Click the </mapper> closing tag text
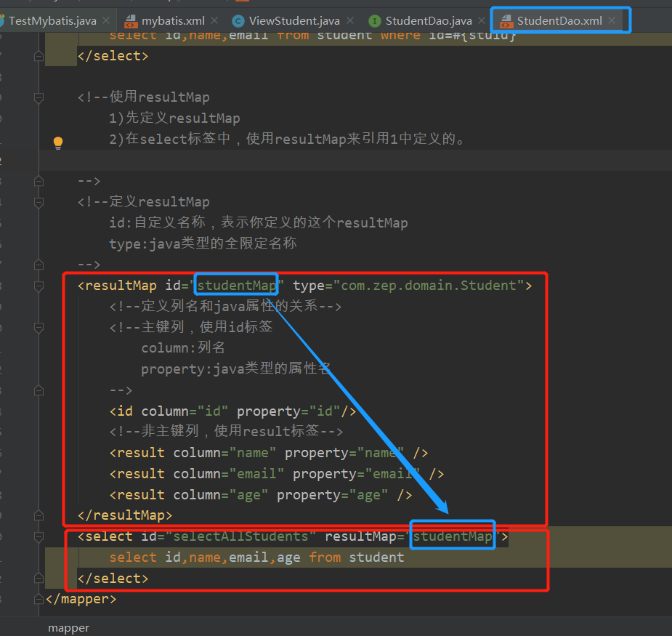The width and height of the screenshot is (672, 636). (x=81, y=599)
